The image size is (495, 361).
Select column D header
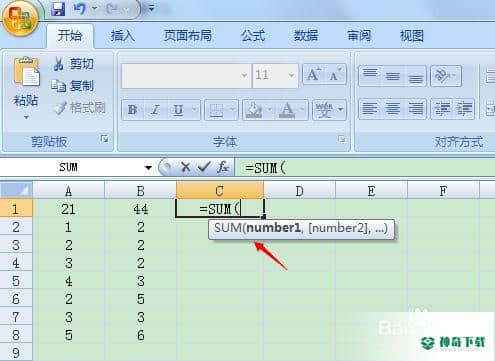tap(299, 191)
